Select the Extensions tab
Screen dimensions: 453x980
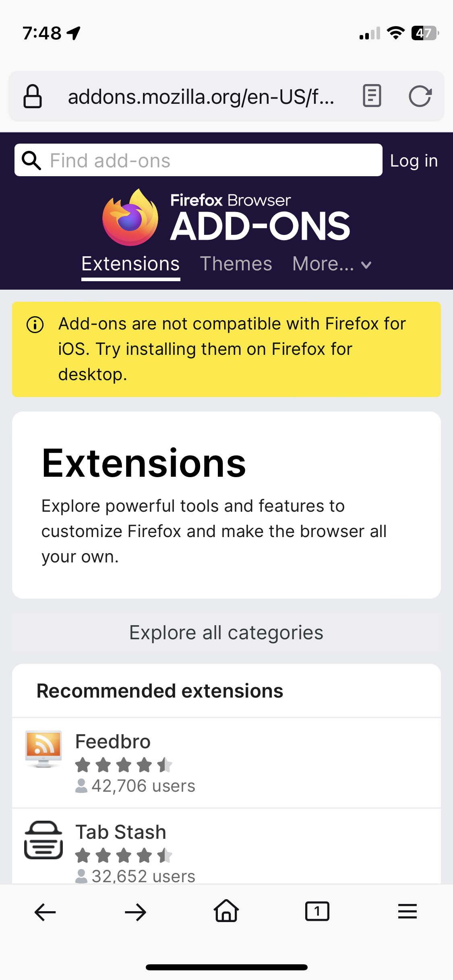click(130, 264)
